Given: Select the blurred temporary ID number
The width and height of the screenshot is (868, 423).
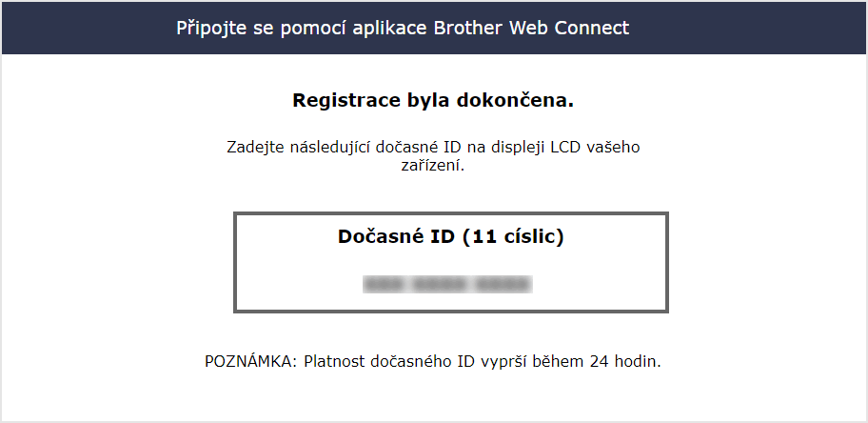Looking at the screenshot, I should tap(447, 284).
